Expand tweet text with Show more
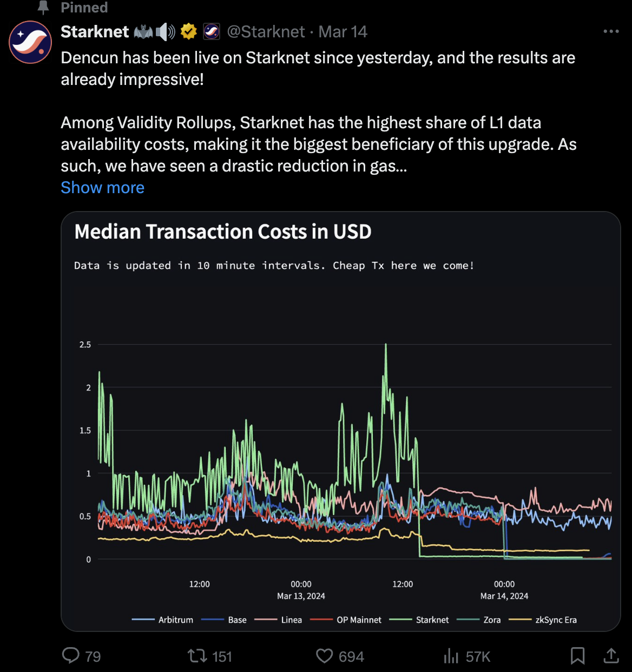This screenshot has height=672, width=632. [x=102, y=187]
